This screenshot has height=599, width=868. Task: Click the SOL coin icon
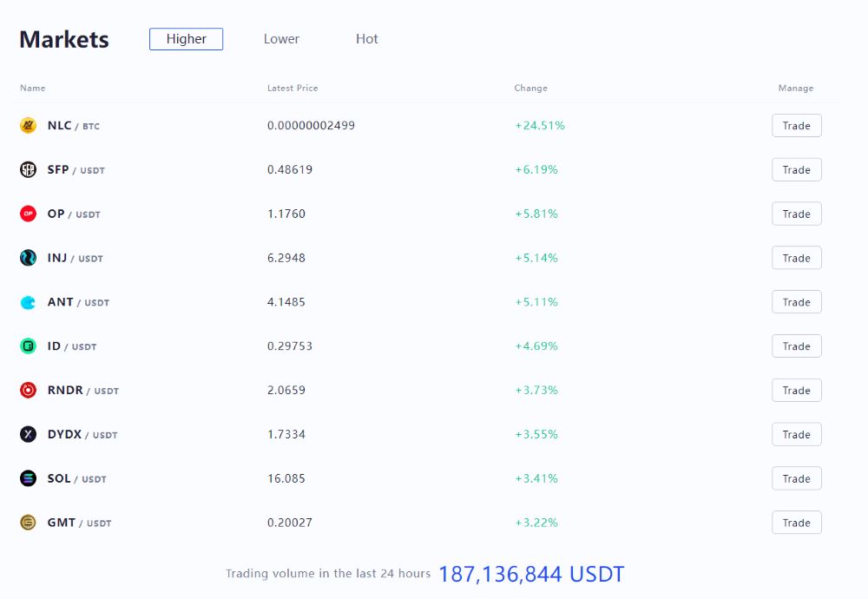coord(29,478)
